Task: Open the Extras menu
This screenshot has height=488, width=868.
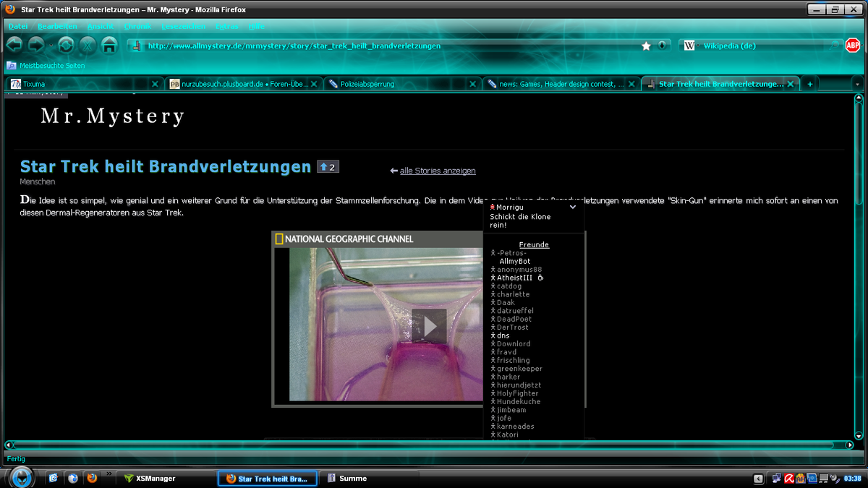Action: coord(227,26)
